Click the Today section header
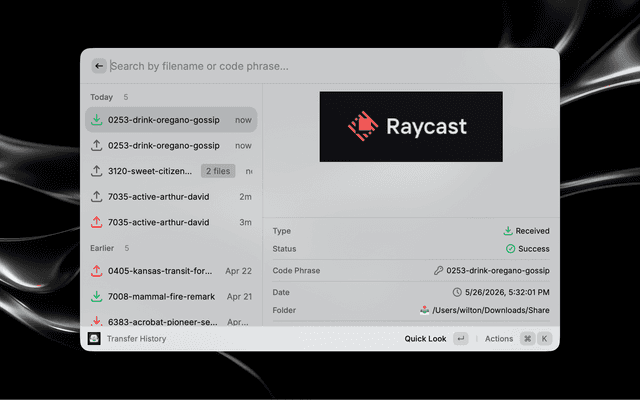 pyautogui.click(x=101, y=97)
